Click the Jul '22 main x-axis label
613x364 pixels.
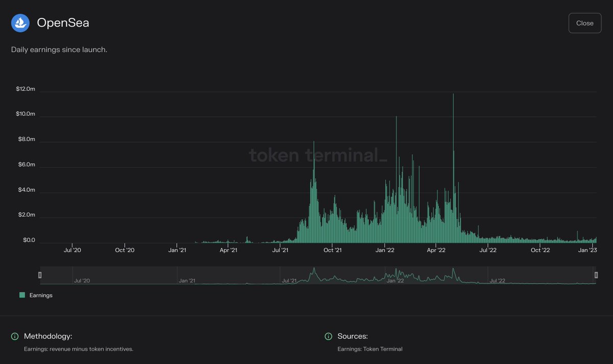coord(488,250)
